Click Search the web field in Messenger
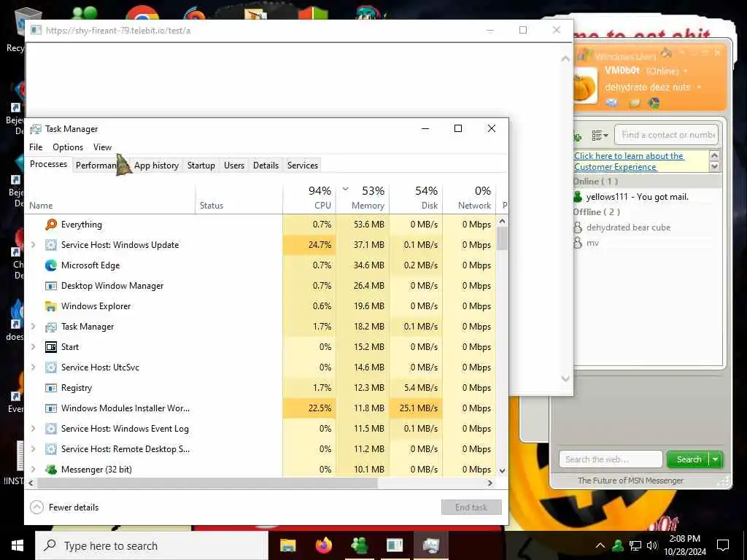747x560 pixels. [x=611, y=459]
